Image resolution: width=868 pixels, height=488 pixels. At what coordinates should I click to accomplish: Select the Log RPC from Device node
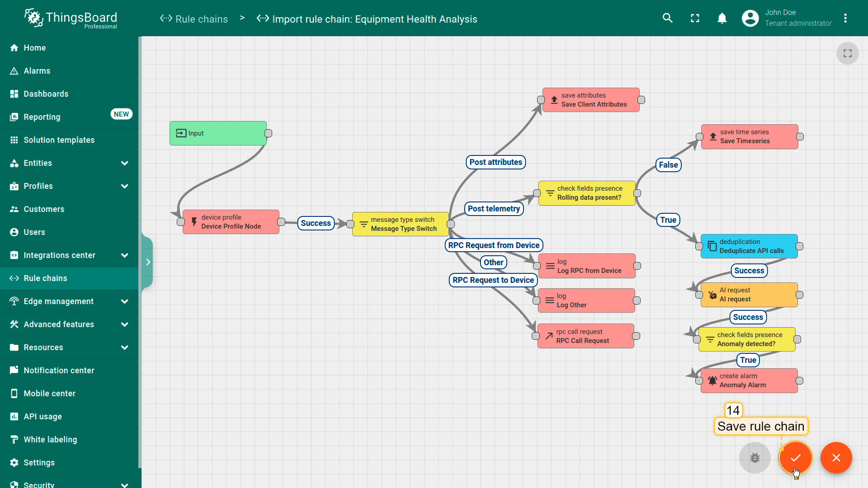click(587, 266)
